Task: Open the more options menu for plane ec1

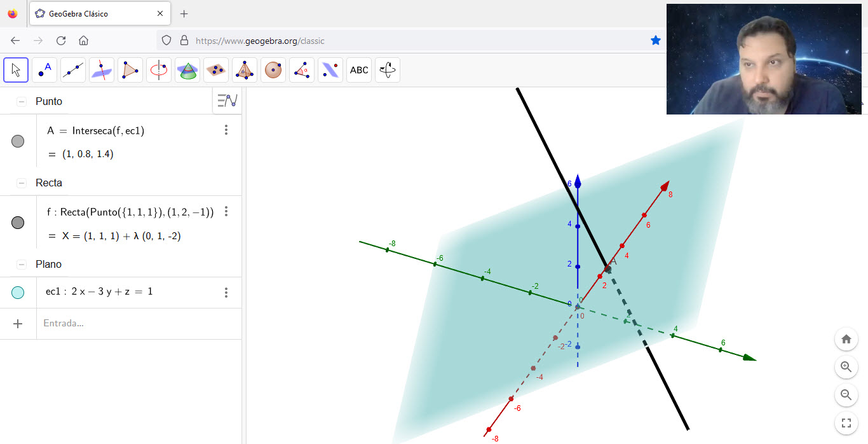Action: (x=226, y=293)
